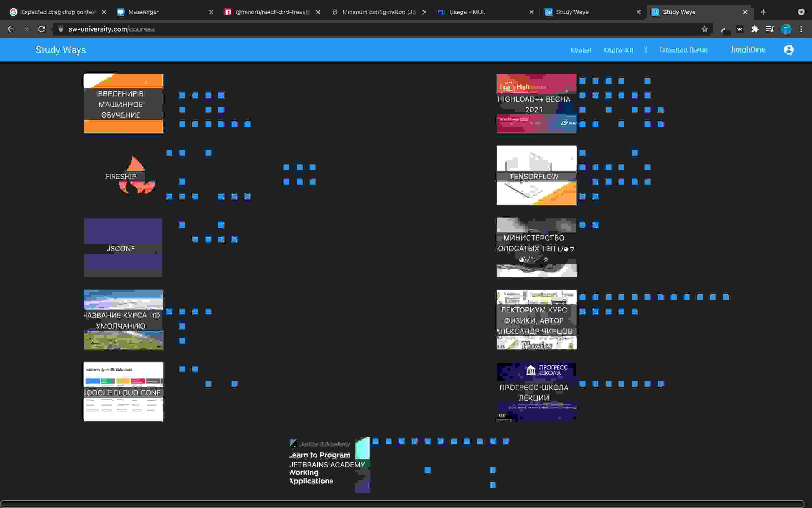Viewport: 812px width, 508px height.
Task: Open the TensorFlow course card
Action: tap(537, 175)
